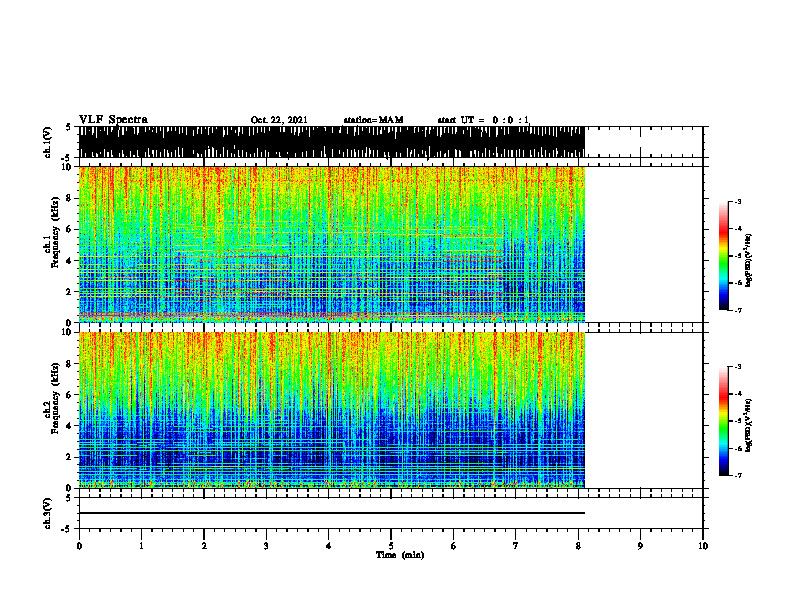Image resolution: width=792 pixels, height=612 pixels.
Task: Click the "-3" label on the ch.2 colorbar
Action: [737, 367]
